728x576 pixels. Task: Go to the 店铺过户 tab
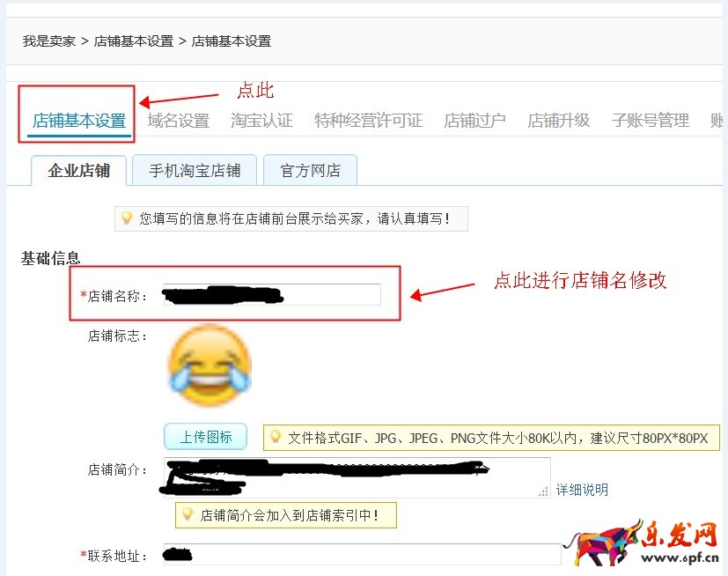[475, 121]
